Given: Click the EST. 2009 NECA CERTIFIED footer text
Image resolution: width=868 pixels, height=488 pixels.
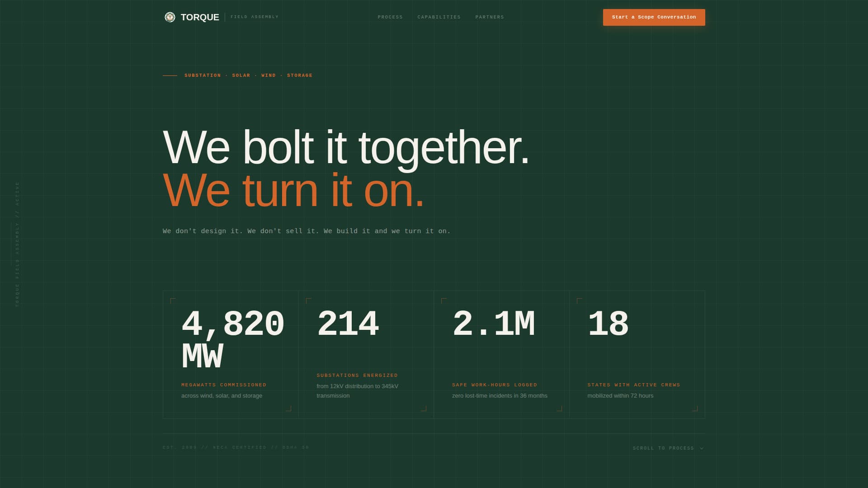Looking at the screenshot, I should click(x=235, y=447).
